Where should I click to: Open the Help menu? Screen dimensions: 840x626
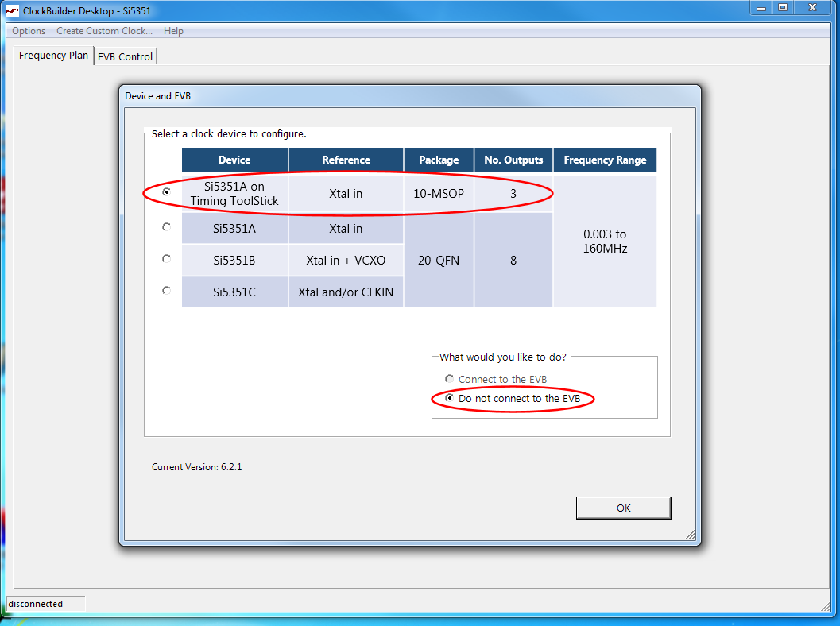click(173, 31)
